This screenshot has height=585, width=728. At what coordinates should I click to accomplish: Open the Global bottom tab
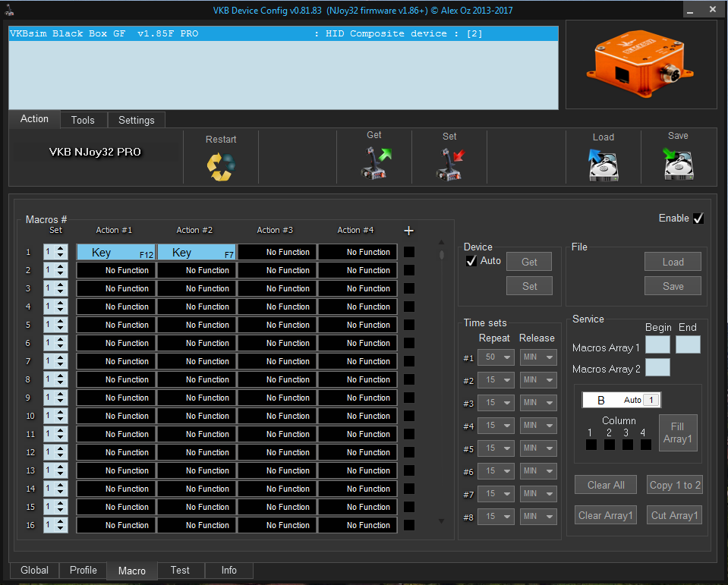coord(34,570)
